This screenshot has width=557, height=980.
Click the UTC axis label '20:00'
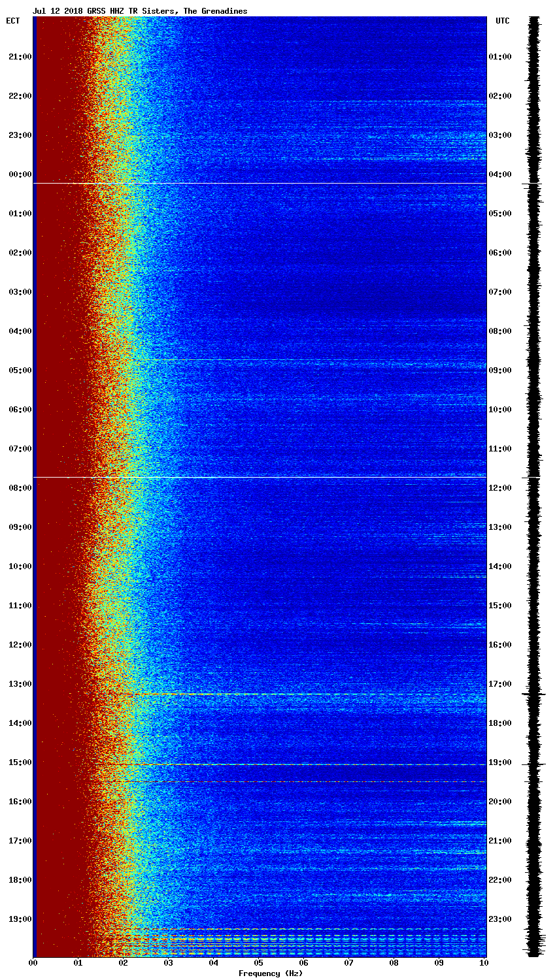pos(500,802)
